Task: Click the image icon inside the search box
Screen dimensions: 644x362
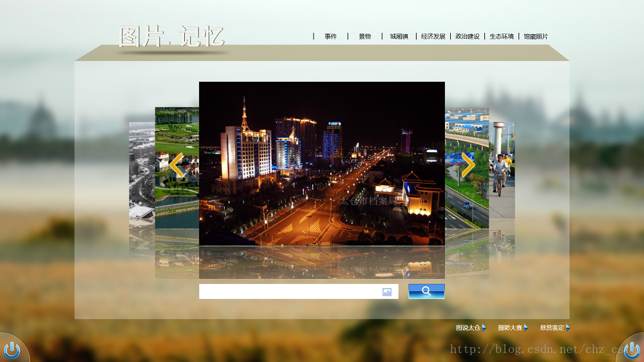Action: point(387,292)
